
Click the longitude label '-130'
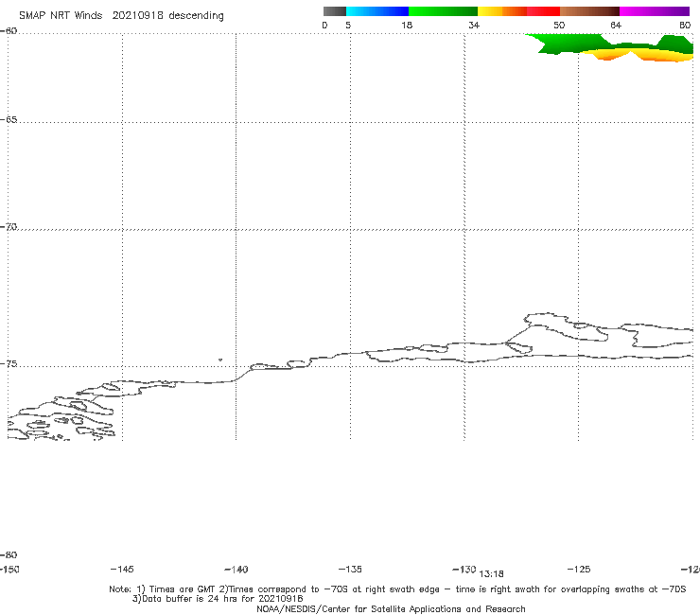[464, 570]
